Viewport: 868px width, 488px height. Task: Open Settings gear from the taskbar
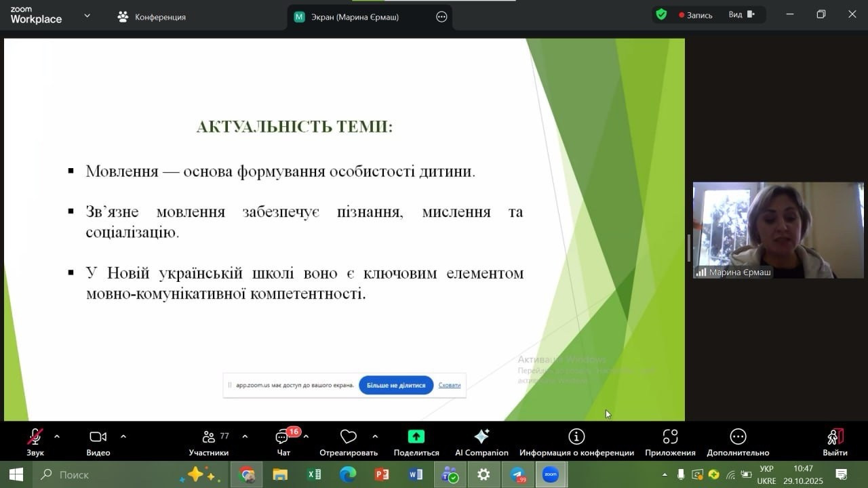(x=484, y=474)
